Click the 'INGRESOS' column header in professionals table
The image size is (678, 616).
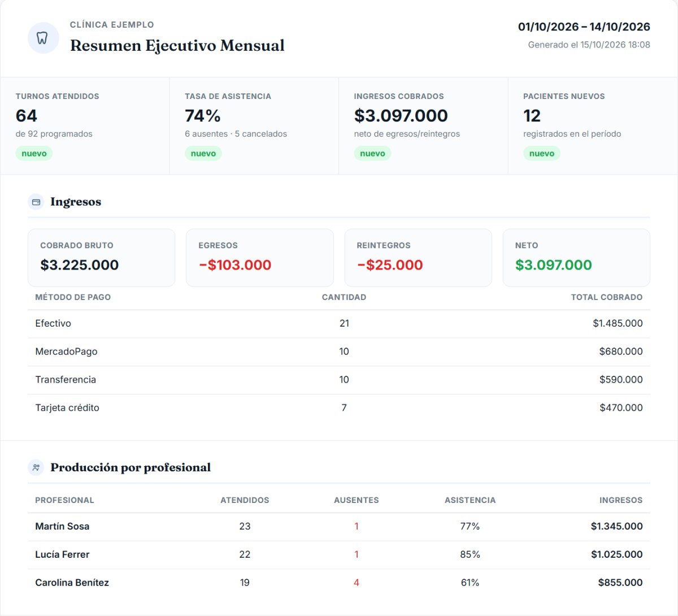pos(621,500)
